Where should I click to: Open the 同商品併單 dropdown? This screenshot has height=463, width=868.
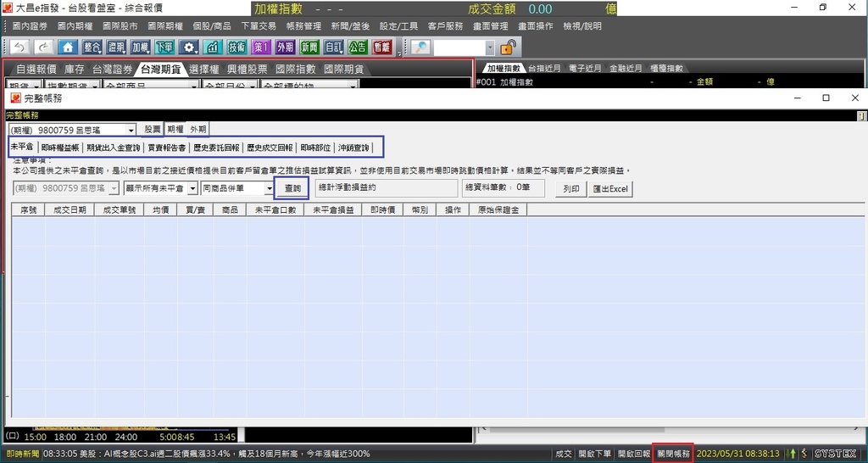[x=270, y=188]
